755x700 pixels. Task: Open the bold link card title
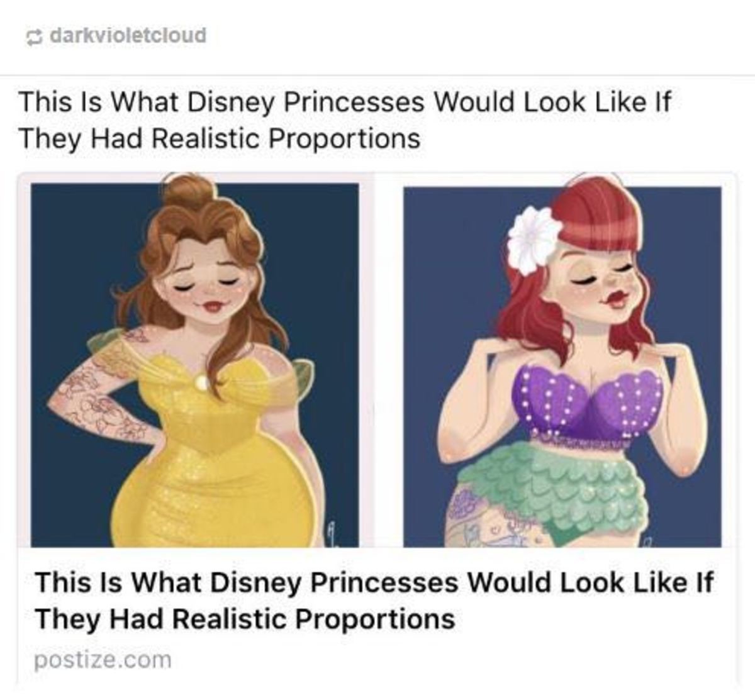point(374,601)
